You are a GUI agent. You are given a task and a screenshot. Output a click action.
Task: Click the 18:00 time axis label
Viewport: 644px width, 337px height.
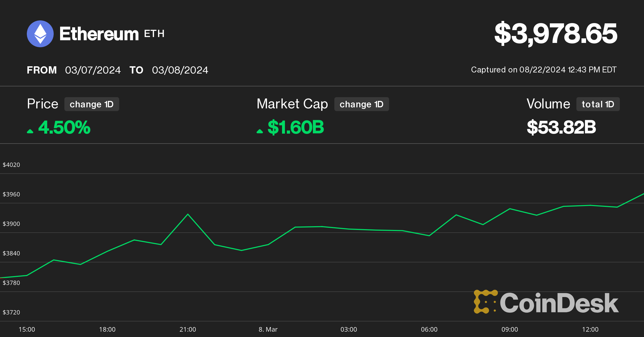point(107,329)
